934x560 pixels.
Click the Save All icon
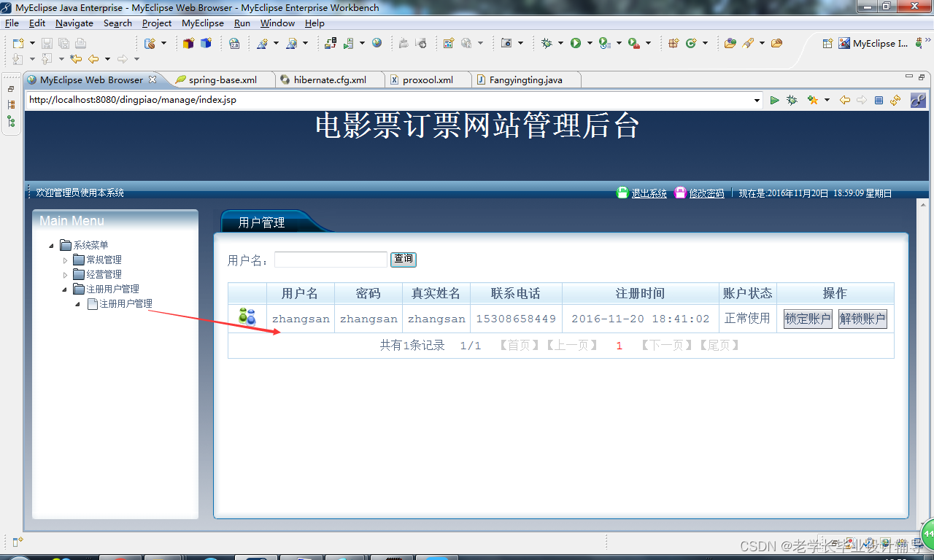pos(64,44)
